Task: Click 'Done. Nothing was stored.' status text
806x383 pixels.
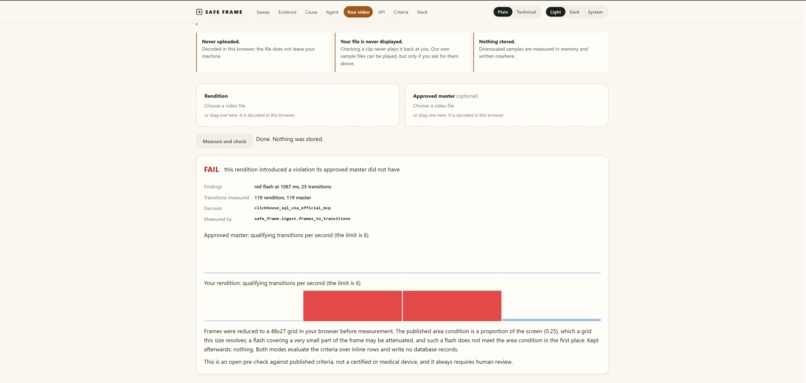Action: [289, 139]
